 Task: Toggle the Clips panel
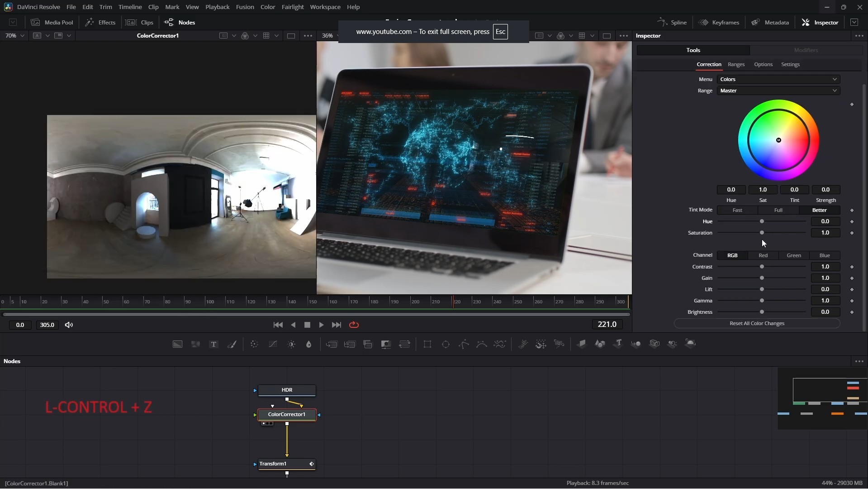(139, 22)
